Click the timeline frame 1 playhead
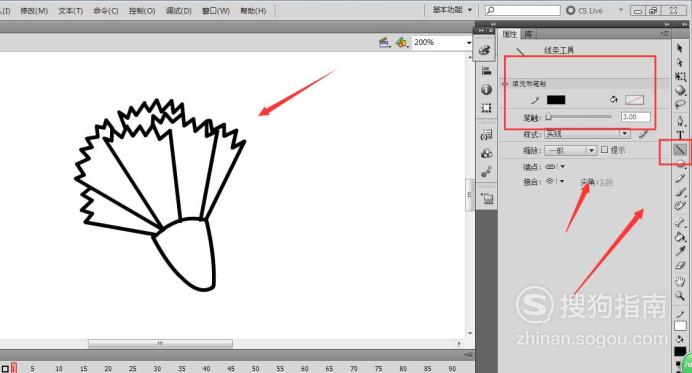The height and width of the screenshot is (373, 692). (x=14, y=367)
